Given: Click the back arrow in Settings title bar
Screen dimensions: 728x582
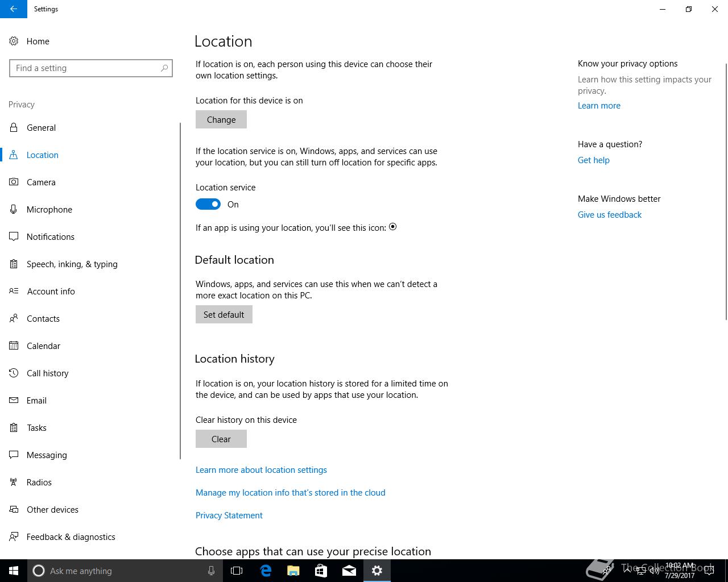Looking at the screenshot, I should (14, 9).
